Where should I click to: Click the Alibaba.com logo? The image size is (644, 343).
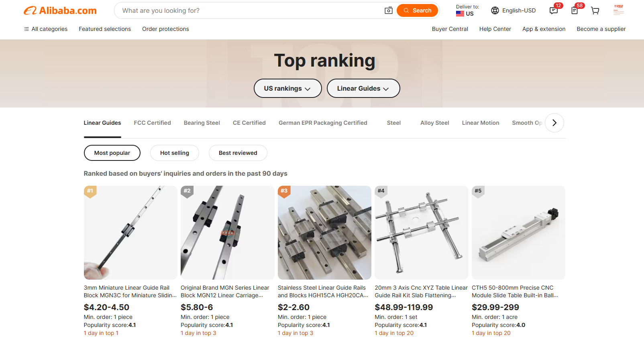[60, 11]
